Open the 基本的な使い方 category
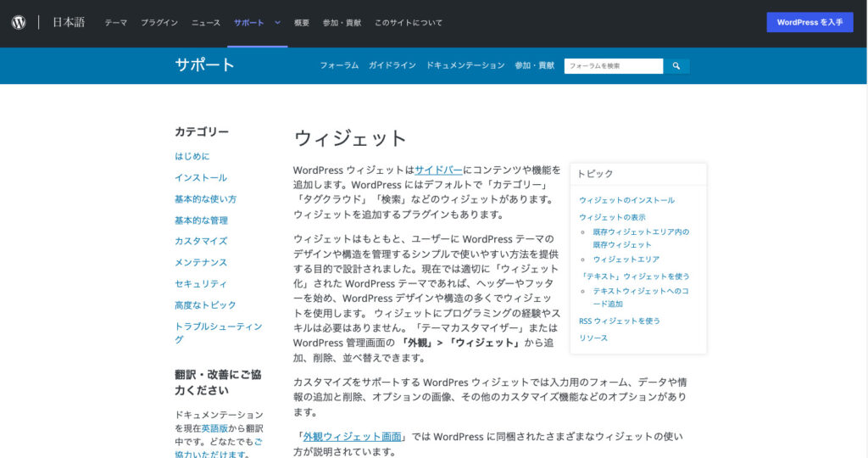The image size is (868, 458). click(205, 198)
